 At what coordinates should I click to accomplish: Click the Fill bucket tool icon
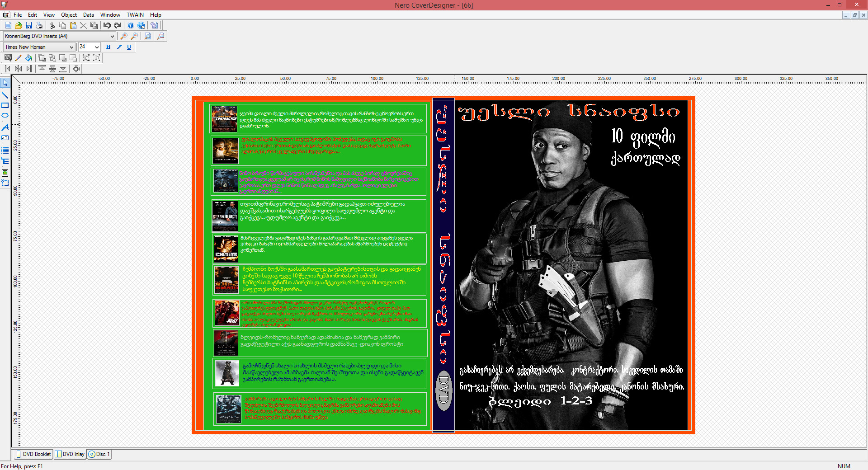[x=29, y=58]
